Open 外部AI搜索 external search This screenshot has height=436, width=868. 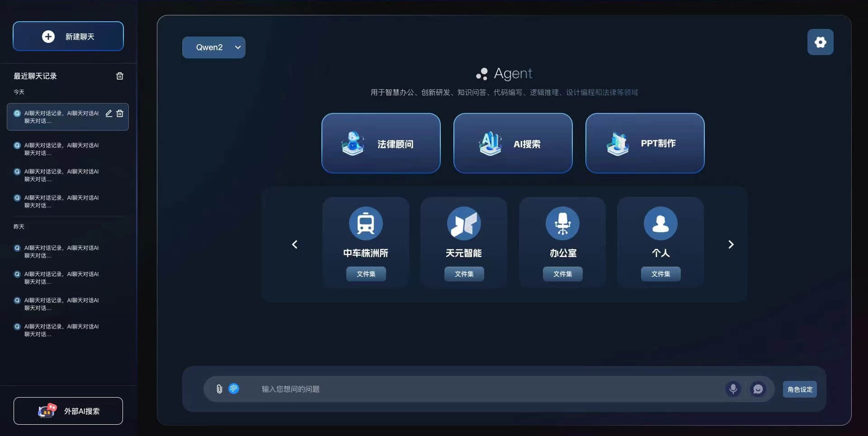[x=68, y=411]
